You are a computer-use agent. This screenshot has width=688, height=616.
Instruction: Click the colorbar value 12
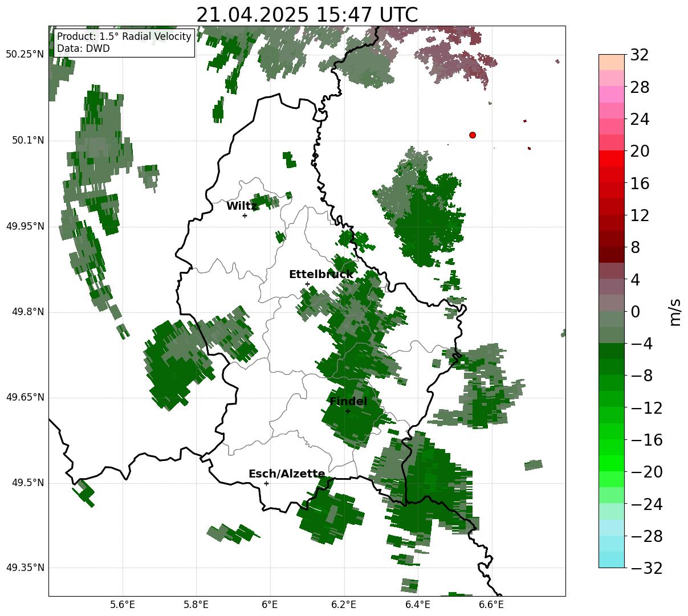[x=640, y=215]
